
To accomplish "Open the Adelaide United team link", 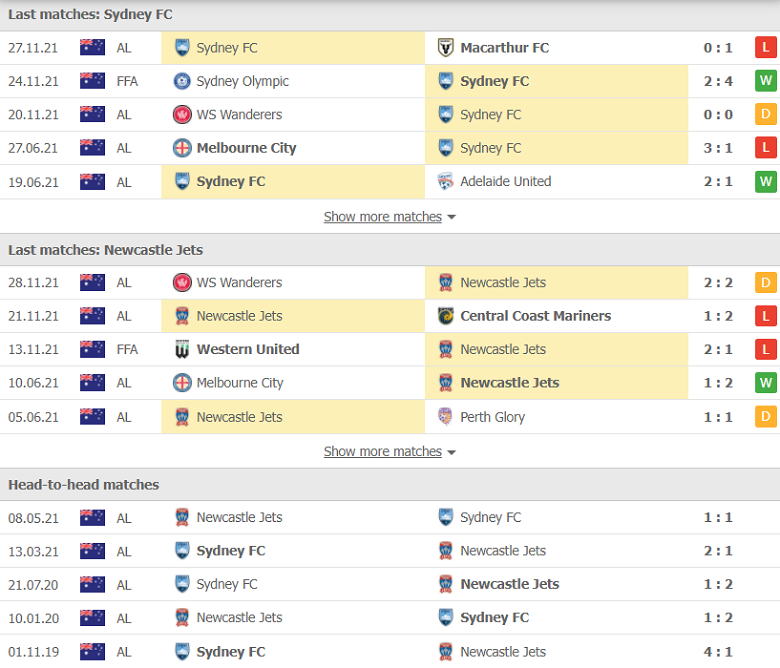I will pos(505,182).
